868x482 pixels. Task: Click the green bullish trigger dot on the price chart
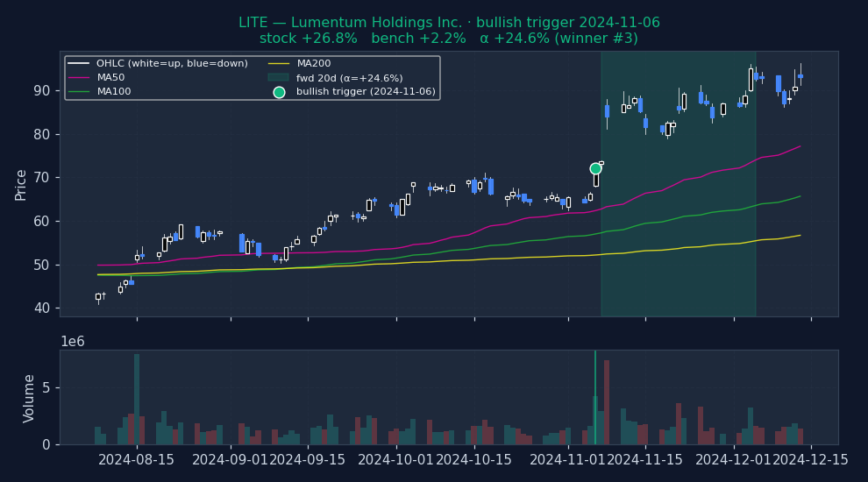[x=595, y=168]
